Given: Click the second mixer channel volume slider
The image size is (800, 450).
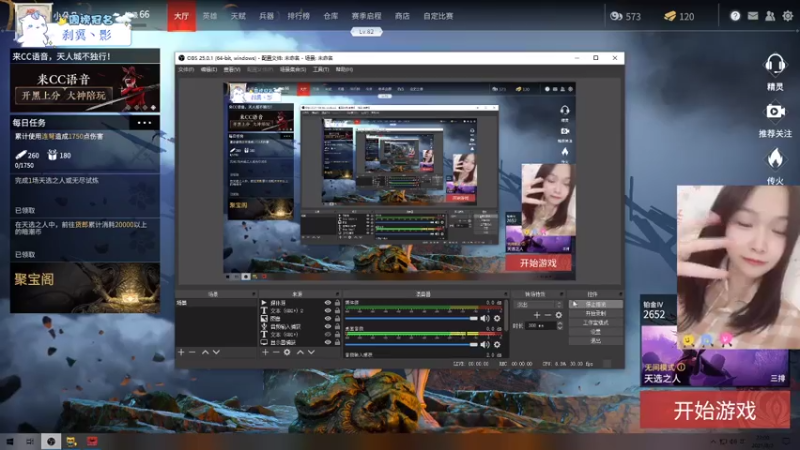Looking at the screenshot, I should click(x=411, y=345).
